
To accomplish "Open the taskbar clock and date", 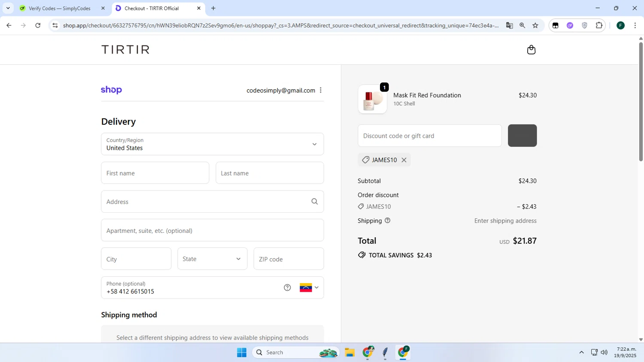I will pos(626,352).
